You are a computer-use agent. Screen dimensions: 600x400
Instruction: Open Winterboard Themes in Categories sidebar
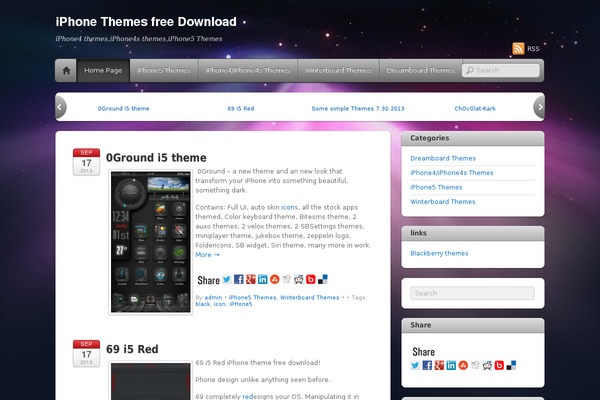coord(442,202)
